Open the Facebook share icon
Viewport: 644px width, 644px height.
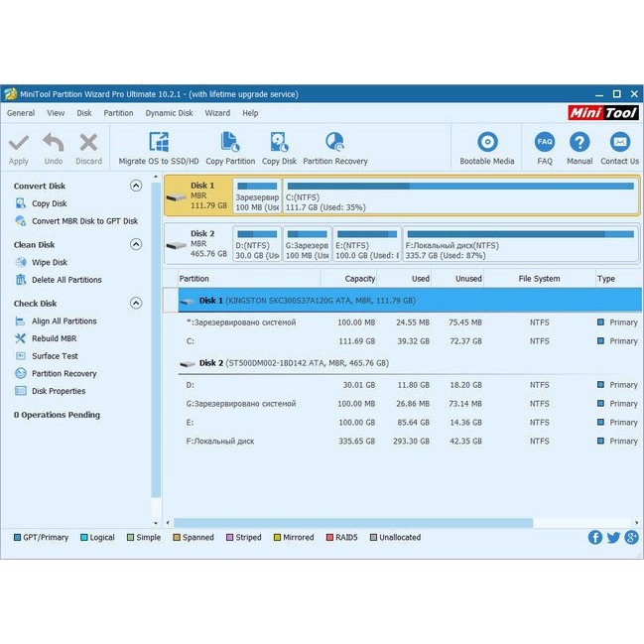tap(595, 537)
